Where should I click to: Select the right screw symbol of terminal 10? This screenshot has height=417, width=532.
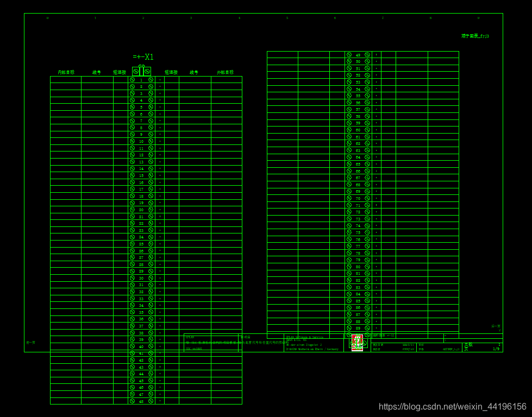[151, 141]
